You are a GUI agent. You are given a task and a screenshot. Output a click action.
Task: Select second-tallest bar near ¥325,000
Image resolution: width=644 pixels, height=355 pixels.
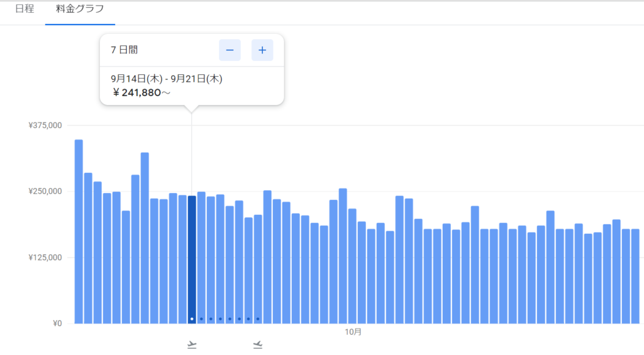pos(145,239)
